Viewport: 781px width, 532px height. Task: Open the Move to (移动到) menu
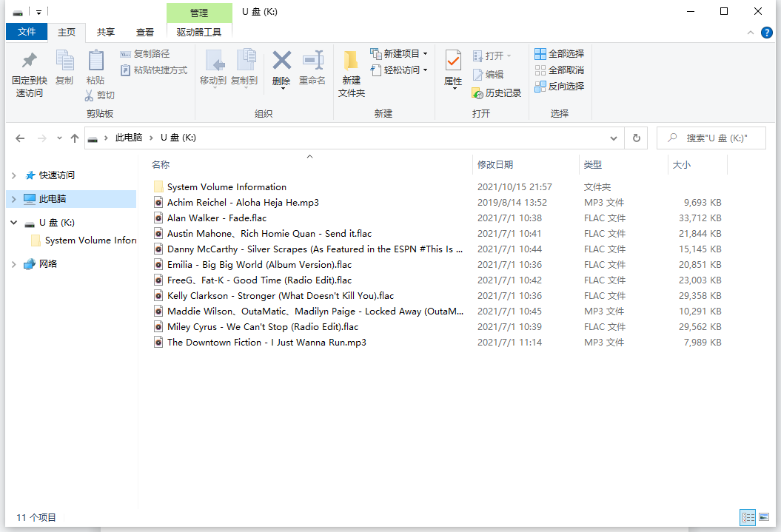[x=213, y=69]
